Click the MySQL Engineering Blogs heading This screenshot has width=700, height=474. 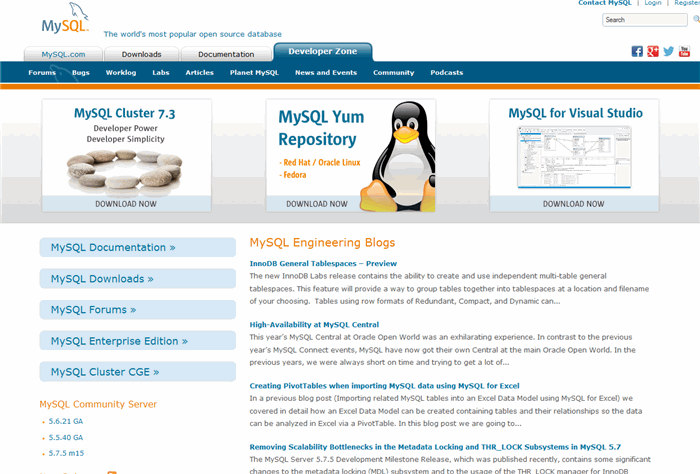coord(322,242)
